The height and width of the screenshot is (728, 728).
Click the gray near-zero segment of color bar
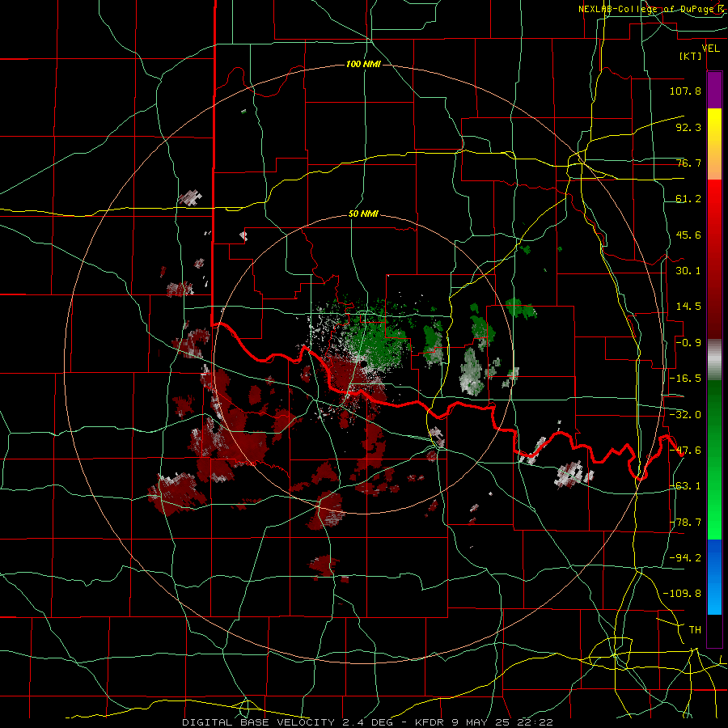pyautogui.click(x=714, y=360)
